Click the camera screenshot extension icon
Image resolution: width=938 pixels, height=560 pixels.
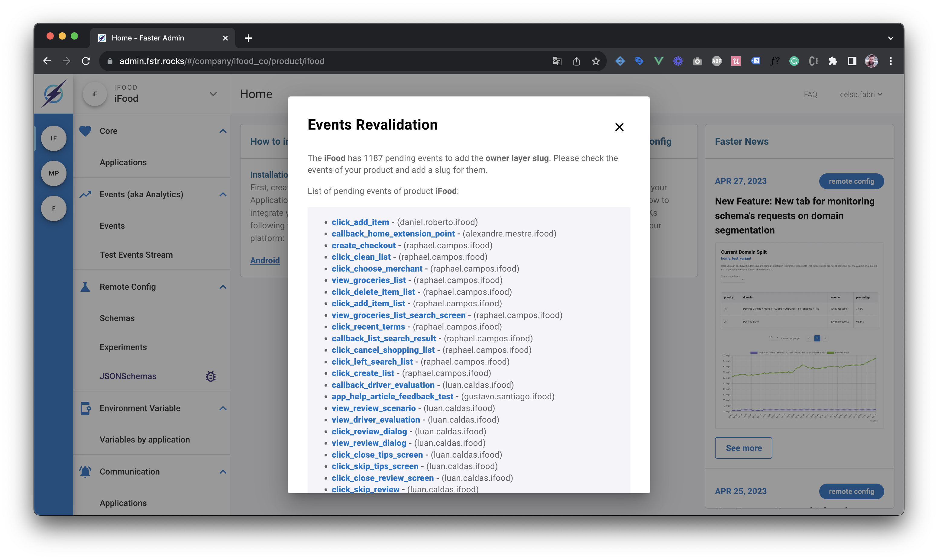click(697, 61)
